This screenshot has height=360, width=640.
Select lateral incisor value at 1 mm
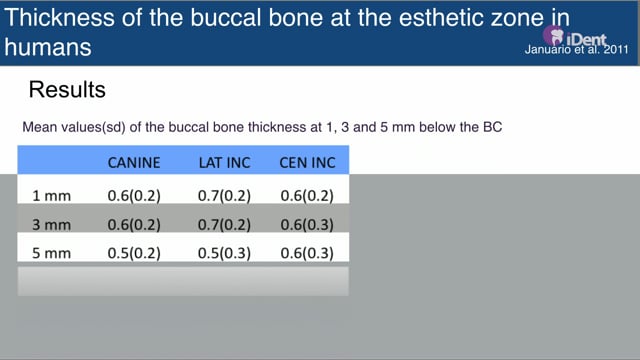coord(224,196)
